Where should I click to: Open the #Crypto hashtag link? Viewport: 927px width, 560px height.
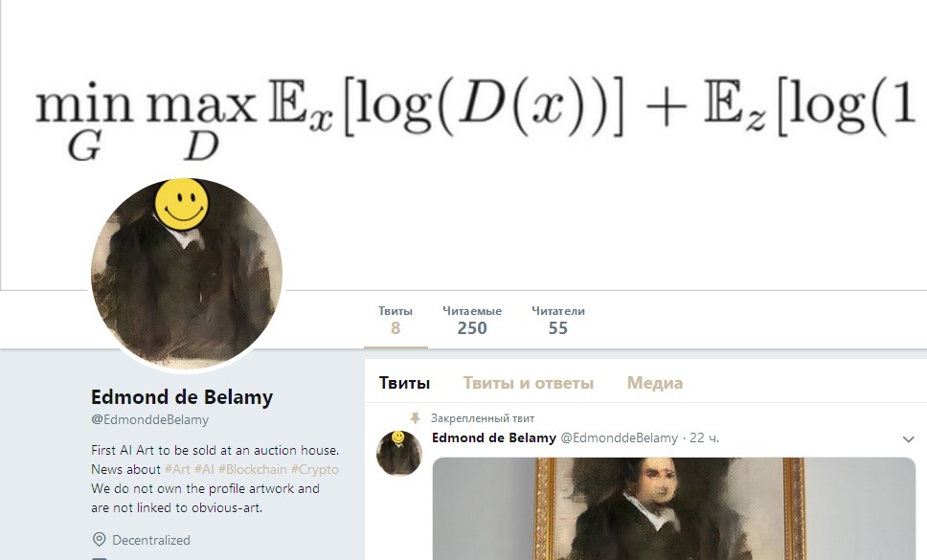(314, 469)
